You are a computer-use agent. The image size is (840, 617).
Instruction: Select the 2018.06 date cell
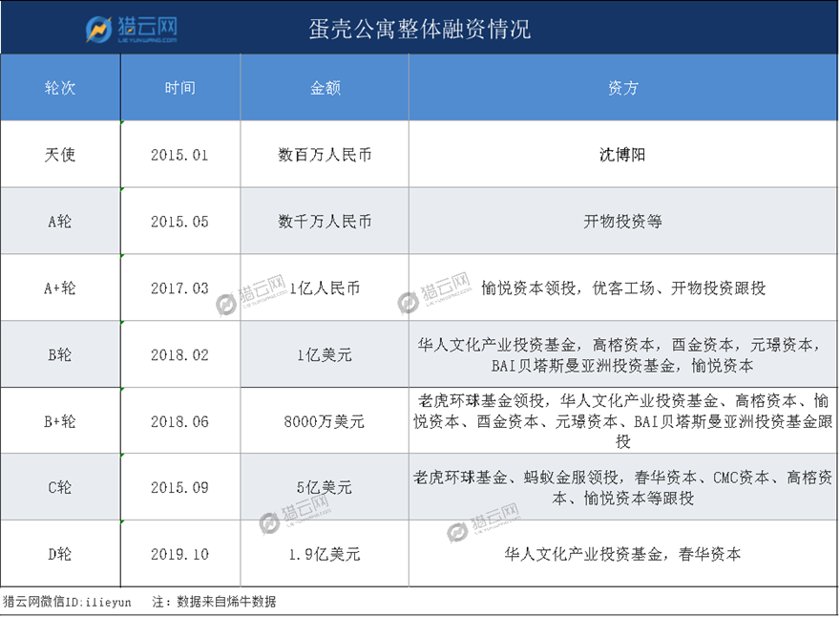click(180, 421)
